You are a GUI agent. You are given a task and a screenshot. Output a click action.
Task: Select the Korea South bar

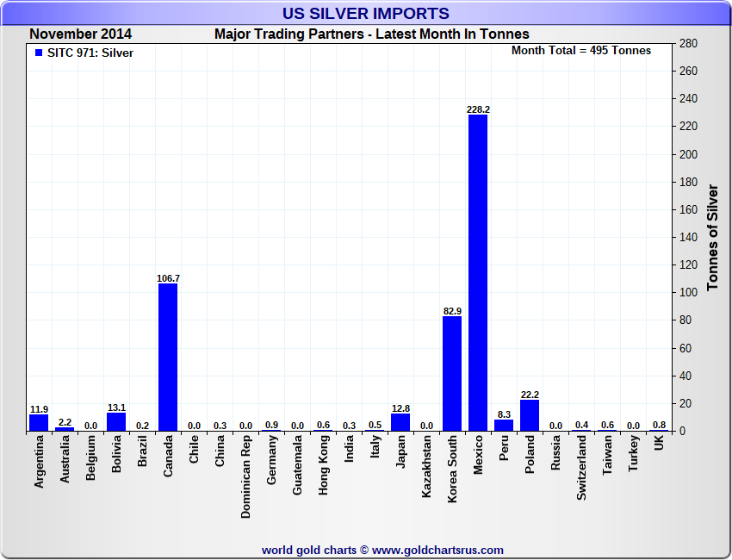(x=452, y=373)
